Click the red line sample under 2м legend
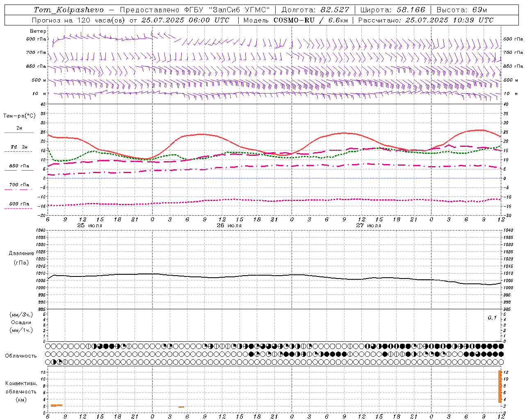 19,133
